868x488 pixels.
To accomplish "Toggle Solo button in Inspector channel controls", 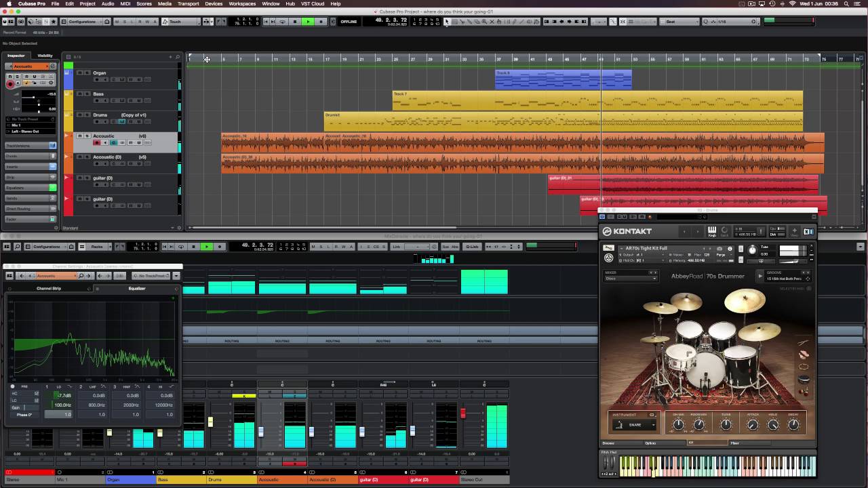I will click(18, 77).
